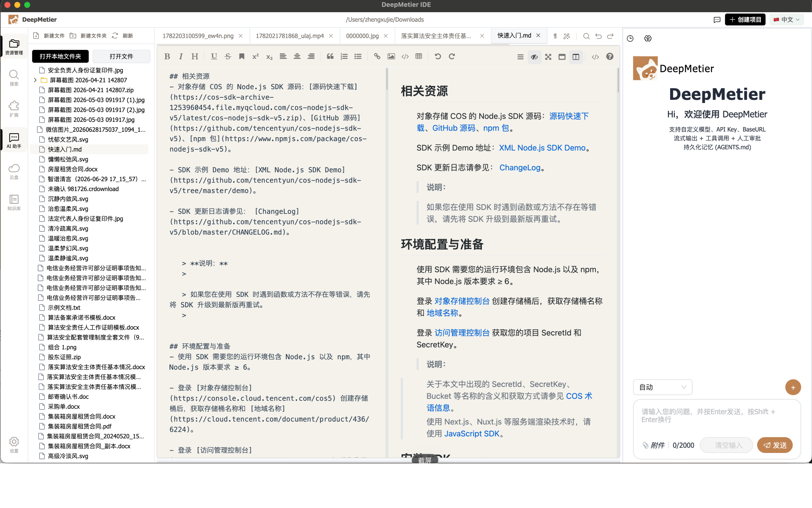Insert an unordered bullet list
The width and height of the screenshot is (812, 508).
point(358,56)
